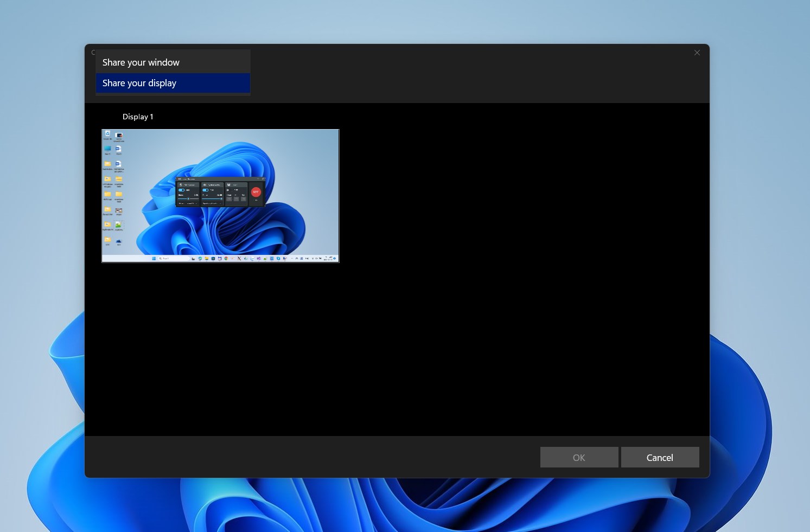Click the microphone icon in the recorder preview
This screenshot has width=810, height=532.
click(180, 185)
